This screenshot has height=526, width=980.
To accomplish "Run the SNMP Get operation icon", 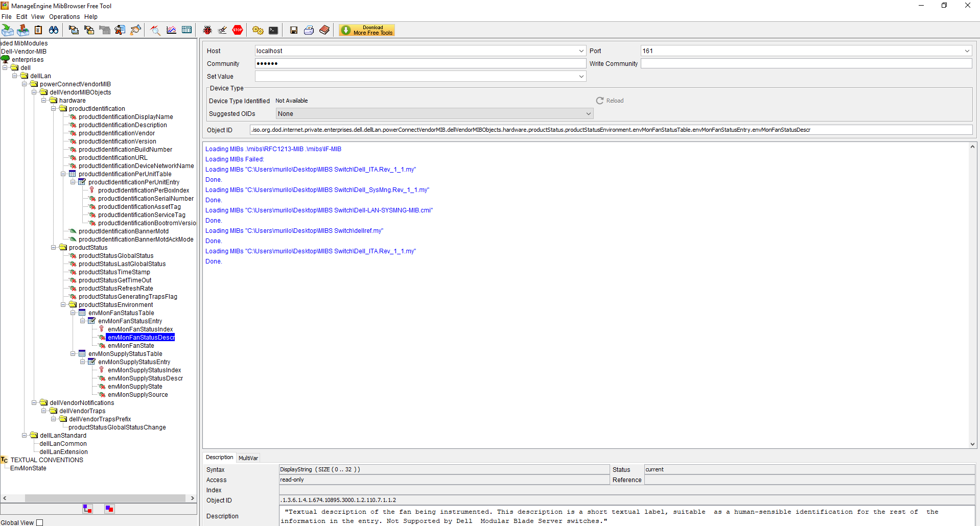I will pos(74,30).
